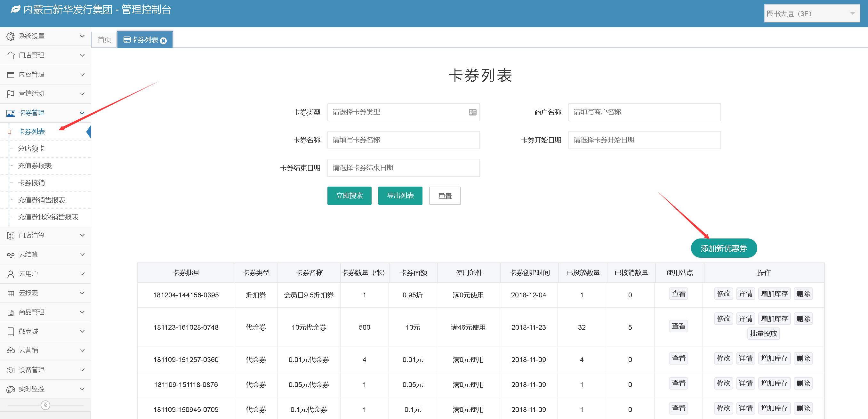Click the marketing activities flag icon
This screenshot has height=419, width=868.
(11, 94)
